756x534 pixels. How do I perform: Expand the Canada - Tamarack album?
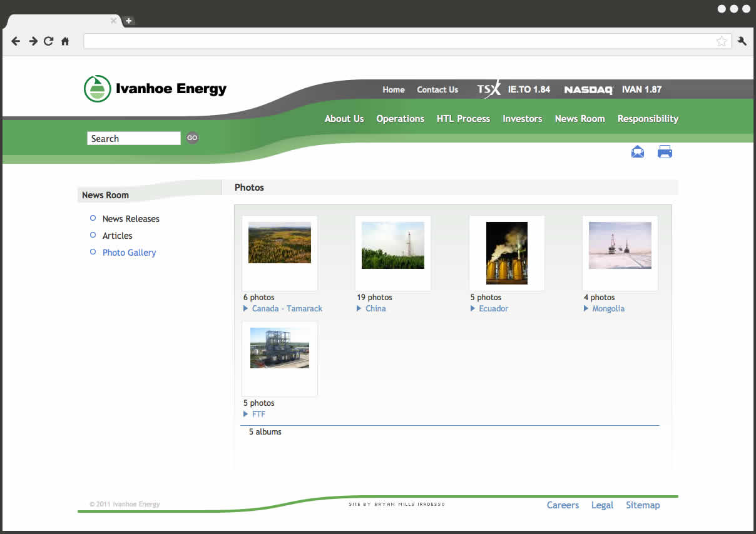tap(287, 308)
